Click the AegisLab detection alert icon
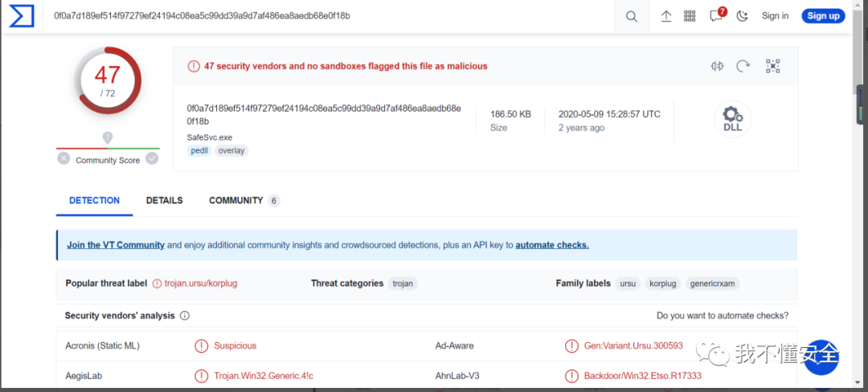Viewport: 868px width, 392px height. (x=201, y=376)
